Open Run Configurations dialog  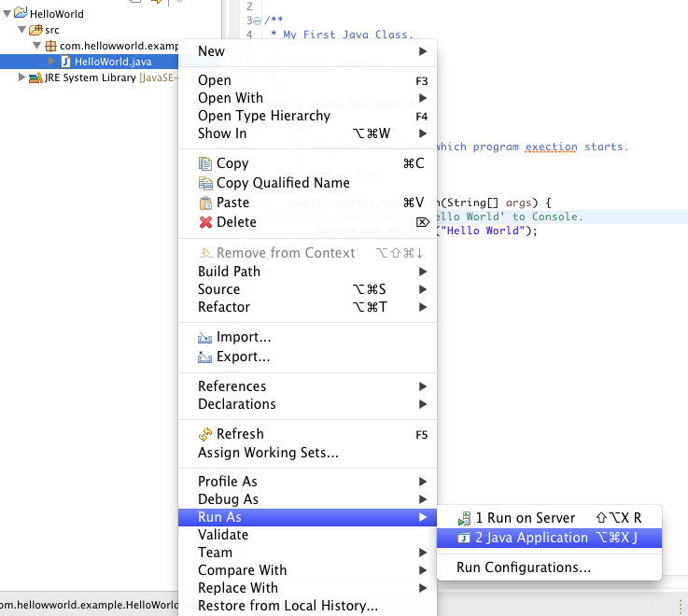549,567
